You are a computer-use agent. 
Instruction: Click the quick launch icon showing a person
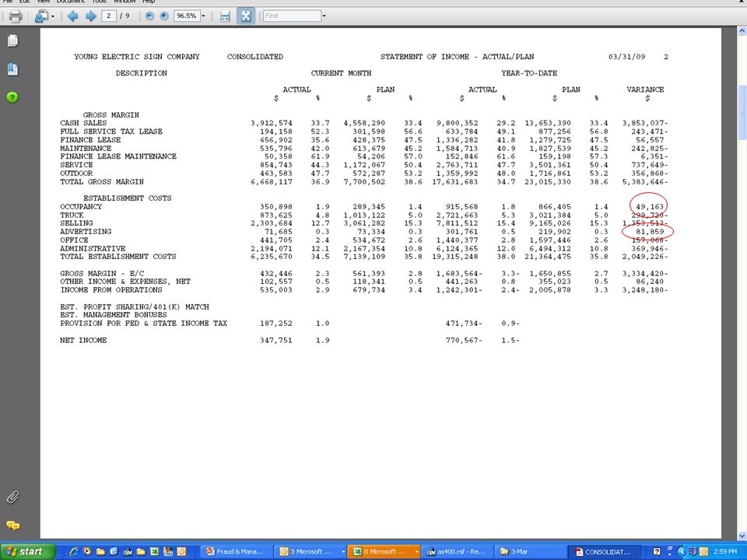tap(168, 551)
